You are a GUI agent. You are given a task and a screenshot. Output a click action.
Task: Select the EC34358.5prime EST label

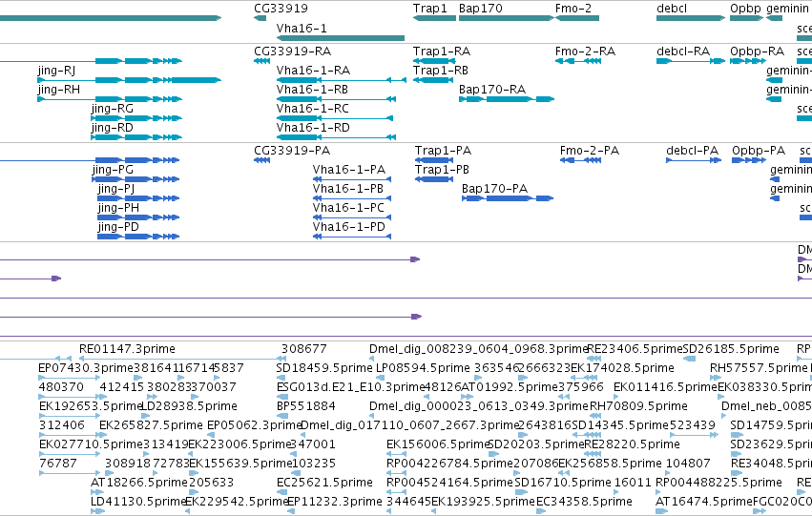584,502
